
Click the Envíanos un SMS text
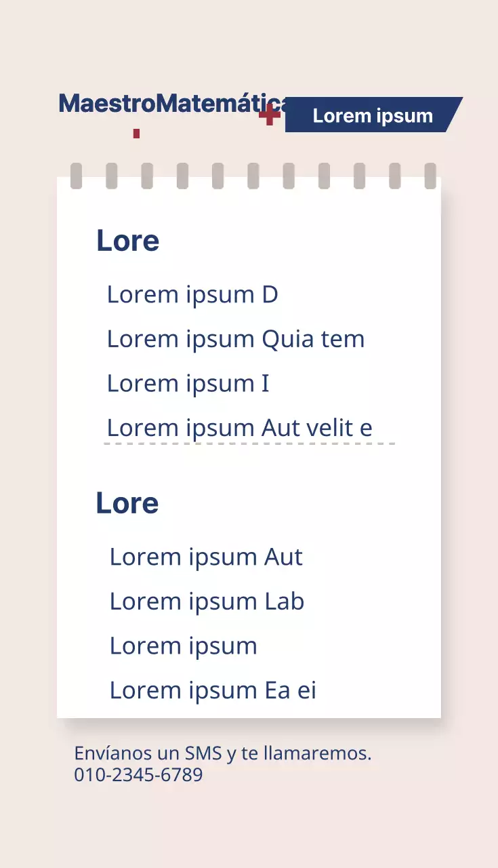coord(223,753)
